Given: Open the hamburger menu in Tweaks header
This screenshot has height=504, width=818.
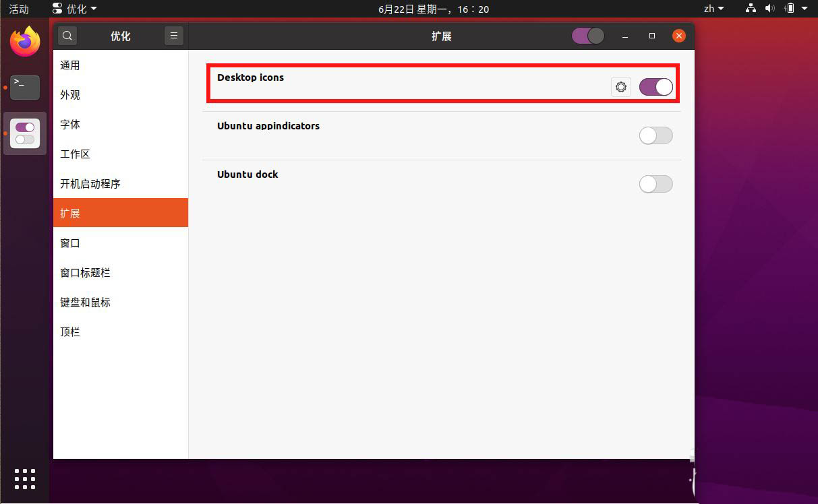Looking at the screenshot, I should tap(174, 36).
